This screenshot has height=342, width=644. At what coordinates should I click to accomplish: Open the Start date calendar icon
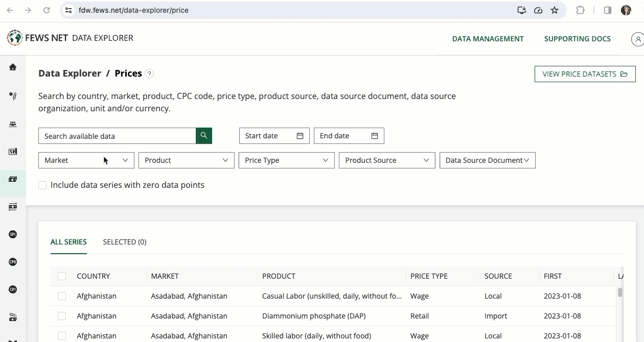pyautogui.click(x=300, y=136)
